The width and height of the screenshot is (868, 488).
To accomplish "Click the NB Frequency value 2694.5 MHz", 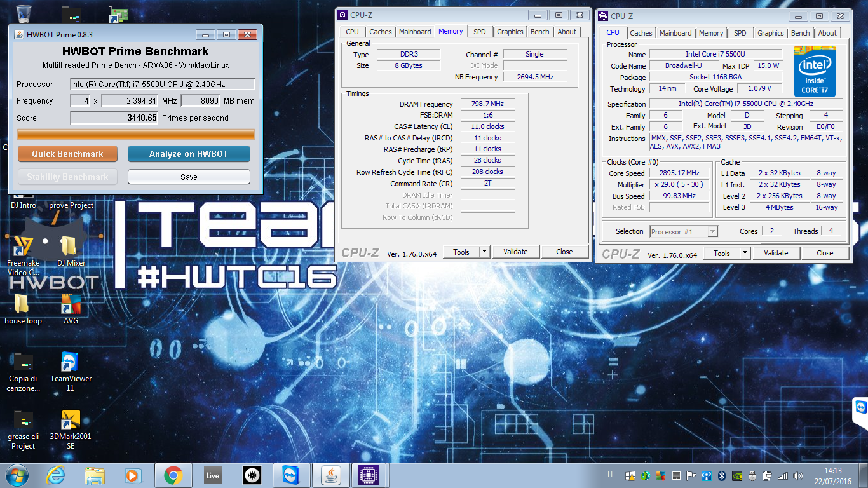I will (x=534, y=77).
